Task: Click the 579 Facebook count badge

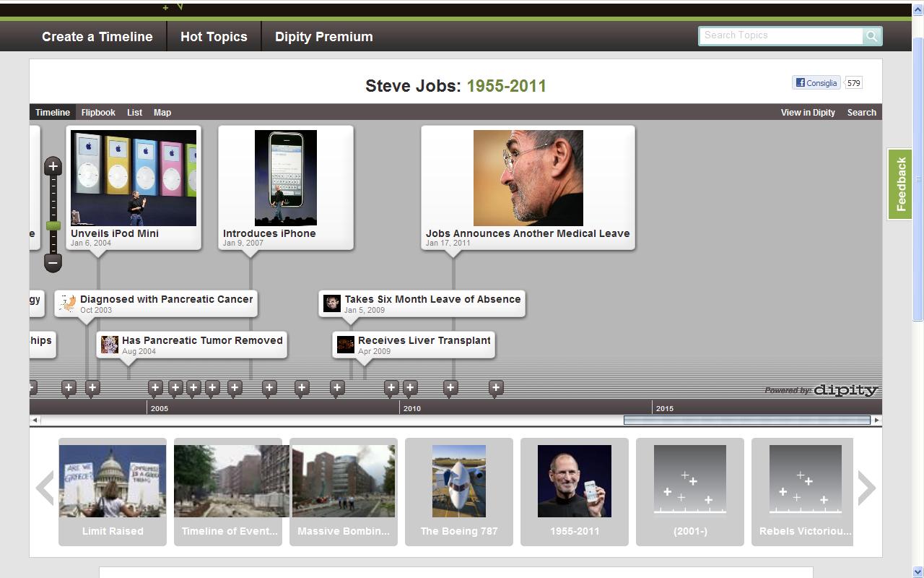Action: tap(853, 83)
